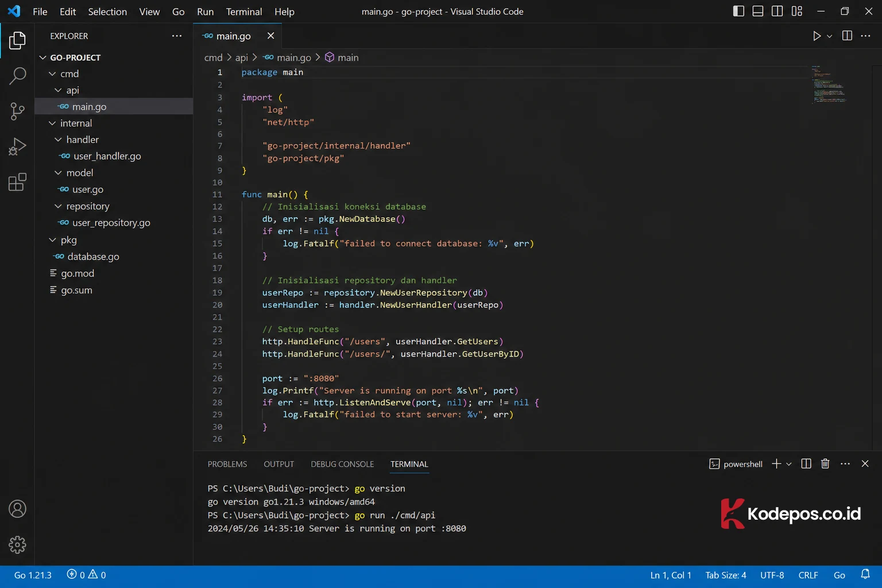Screen dimensions: 882x588
Task: Open the Explorer view in activity bar
Action: [17, 40]
